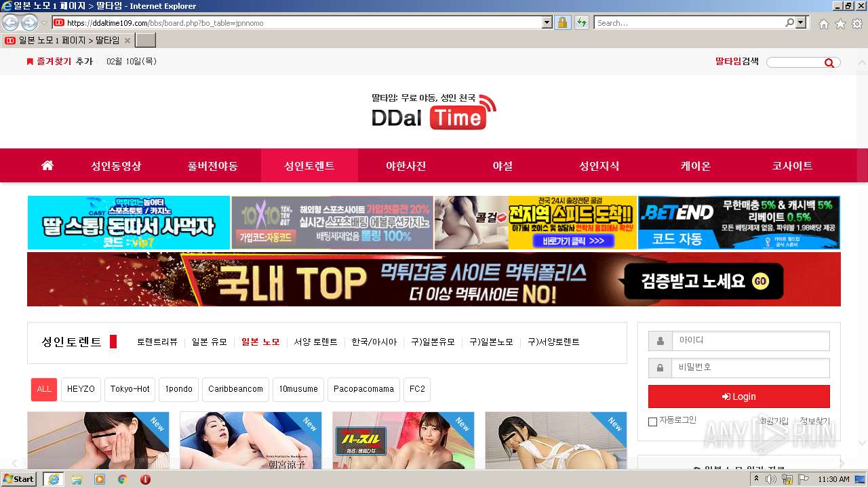The width and height of the screenshot is (868, 488).
Task: Click the 먹튀폴리스 wide banner
Action: (x=434, y=279)
